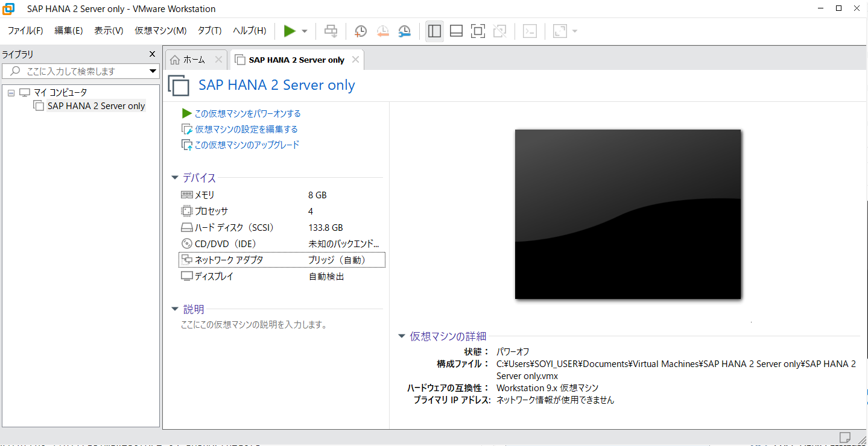Toggle the library sidebar view icon
The height and width of the screenshot is (446, 868).
click(434, 31)
